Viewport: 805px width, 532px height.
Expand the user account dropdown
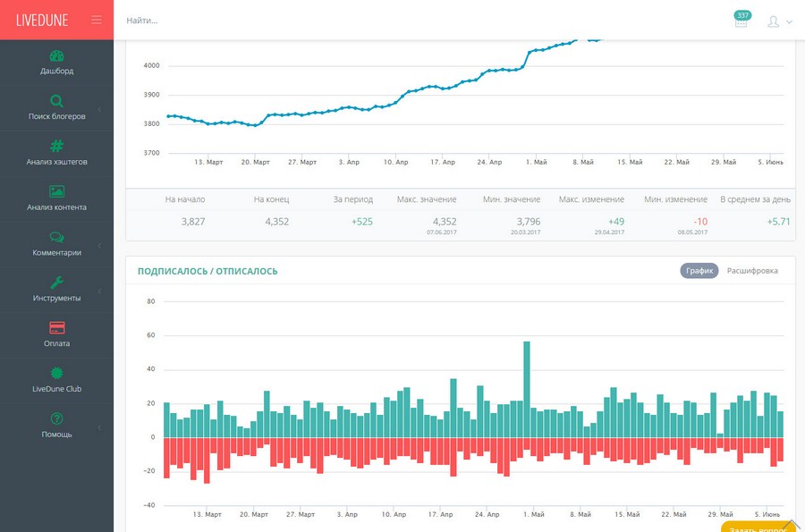tap(780, 21)
